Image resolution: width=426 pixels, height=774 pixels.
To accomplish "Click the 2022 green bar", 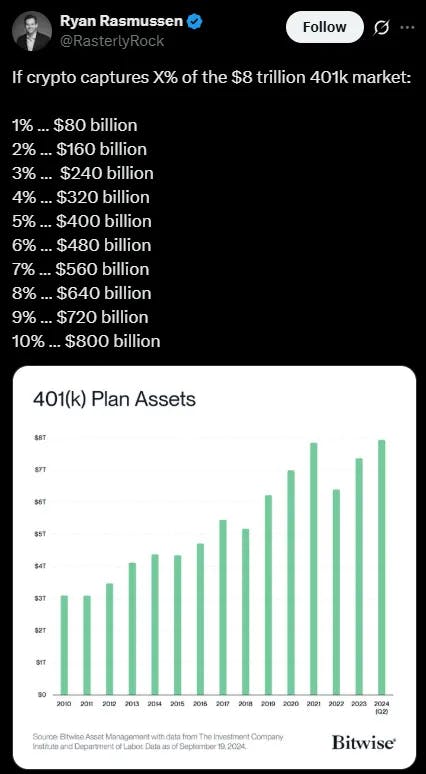I will coord(336,592).
